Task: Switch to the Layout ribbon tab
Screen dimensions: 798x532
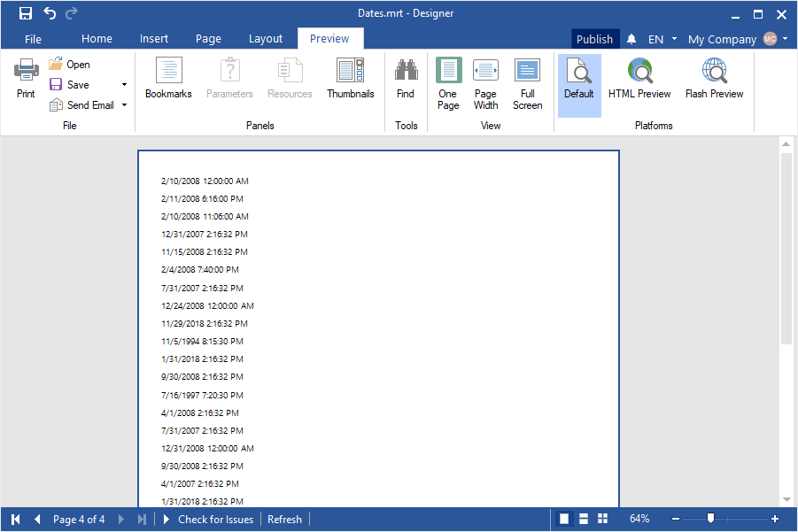Action: coord(266,39)
